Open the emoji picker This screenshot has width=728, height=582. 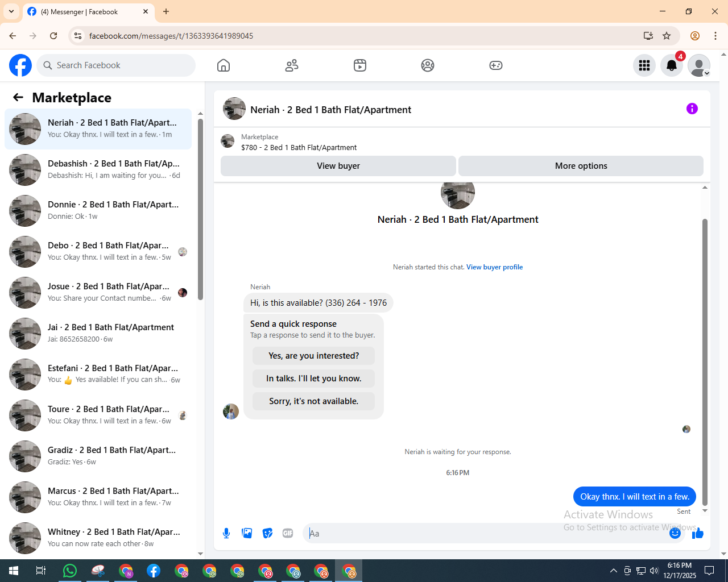coord(675,533)
